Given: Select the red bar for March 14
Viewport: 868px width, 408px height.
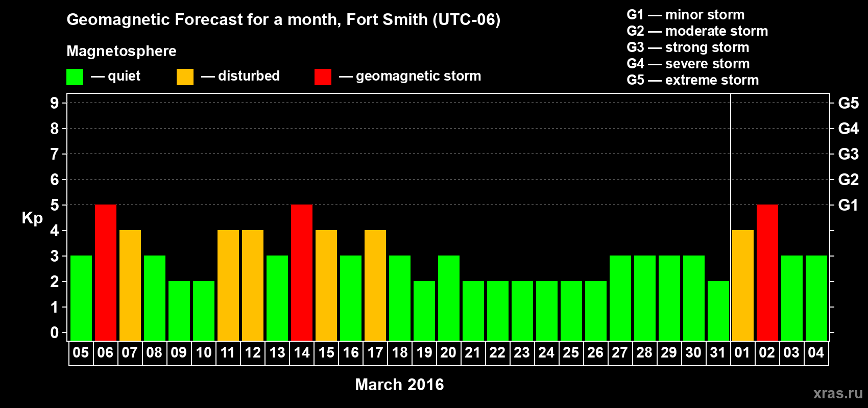Looking at the screenshot, I should tap(302, 272).
